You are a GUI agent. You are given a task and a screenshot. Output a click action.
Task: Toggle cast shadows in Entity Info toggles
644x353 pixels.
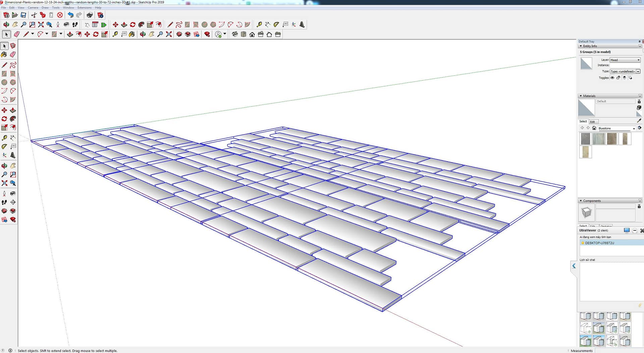coord(624,78)
